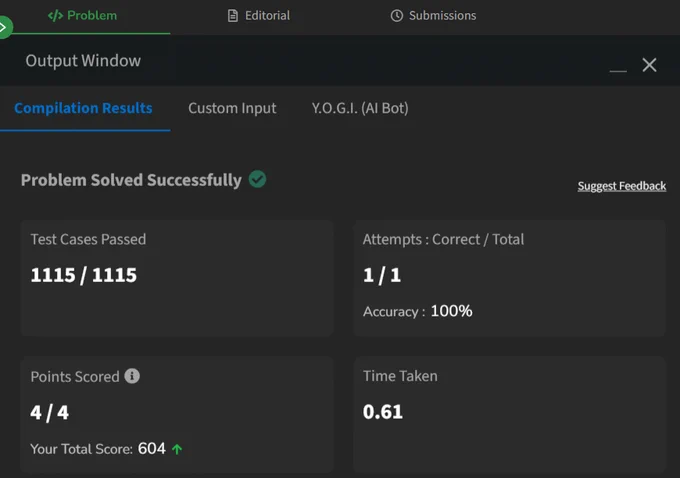Click the green expand arrow at top left
Viewport: 680px width, 478px height.
tap(4, 27)
